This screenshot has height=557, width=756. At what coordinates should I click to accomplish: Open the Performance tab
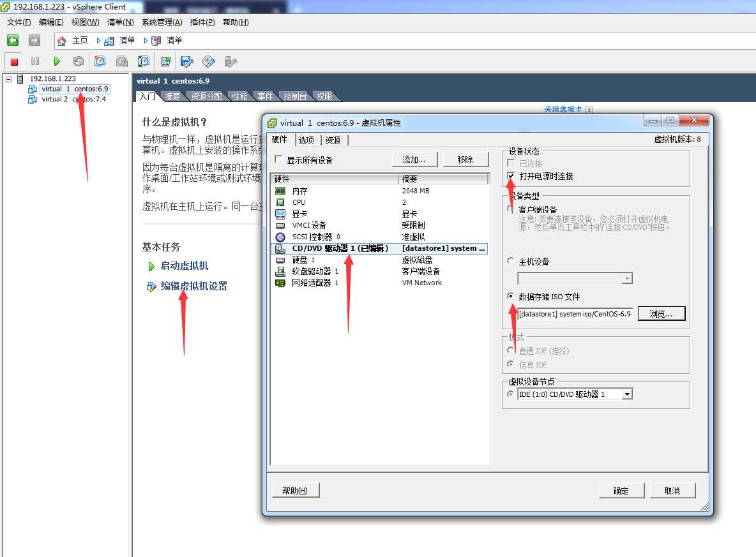(x=239, y=96)
